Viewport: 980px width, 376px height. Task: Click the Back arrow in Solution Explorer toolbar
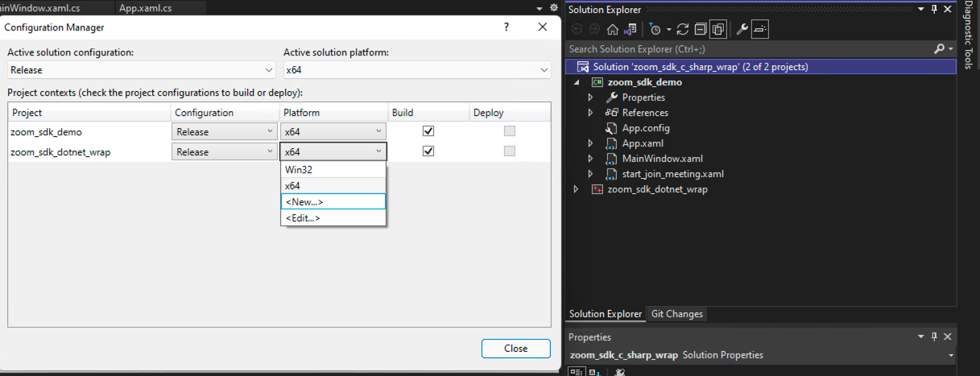577,30
